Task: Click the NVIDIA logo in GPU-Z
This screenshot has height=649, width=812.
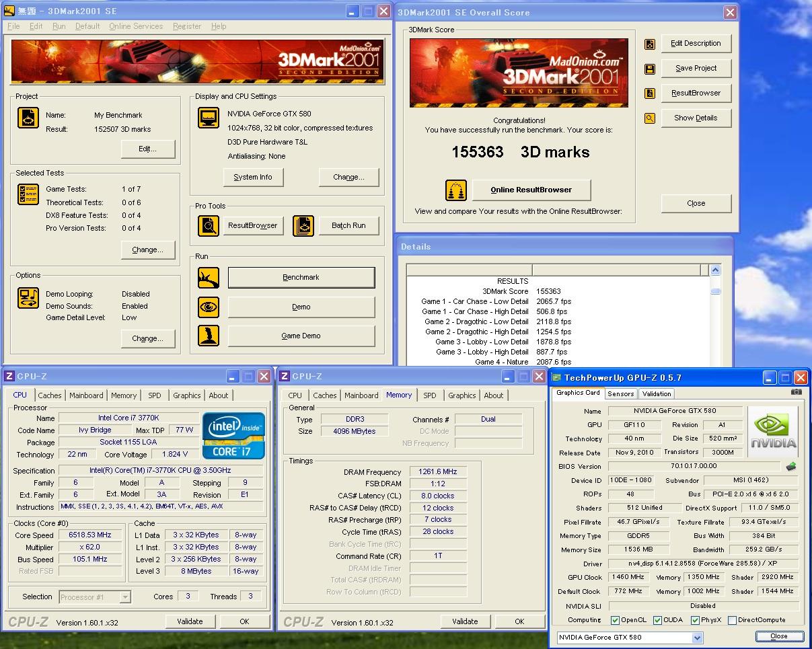Action: [x=773, y=432]
